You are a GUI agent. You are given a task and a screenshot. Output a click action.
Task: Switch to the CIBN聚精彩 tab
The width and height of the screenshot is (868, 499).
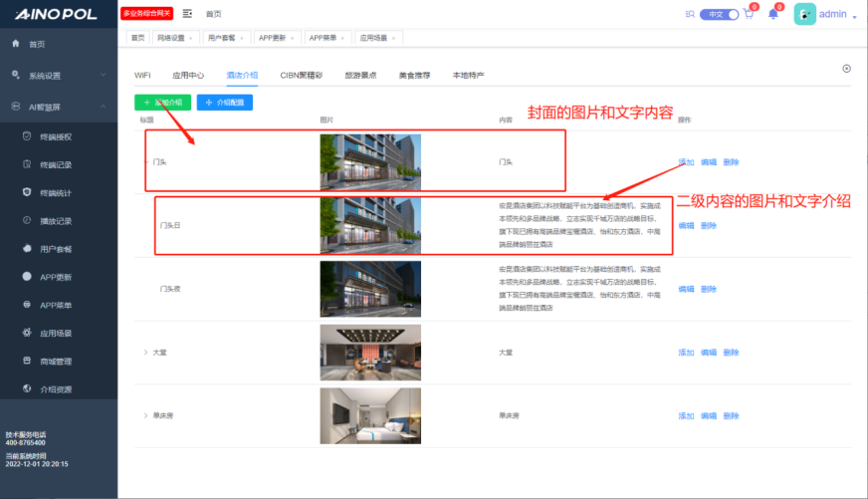302,75
